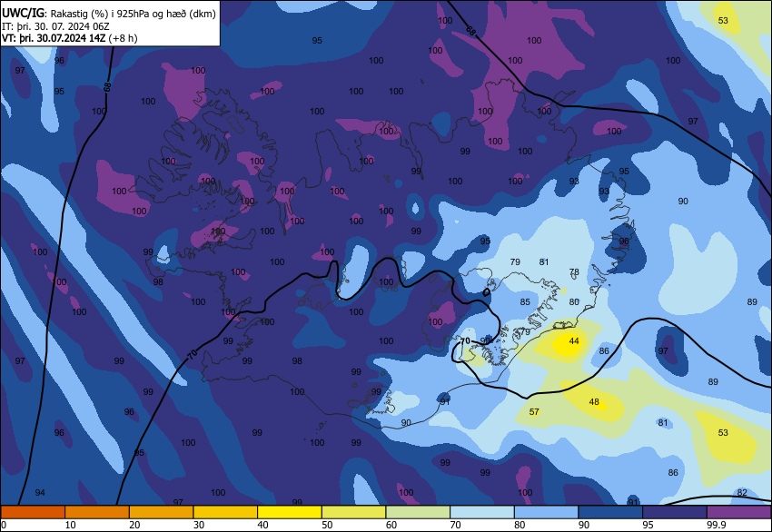The image size is (772, 532).
Task: Click the purple 99.9+ legend swatch
Action: coord(739,512)
